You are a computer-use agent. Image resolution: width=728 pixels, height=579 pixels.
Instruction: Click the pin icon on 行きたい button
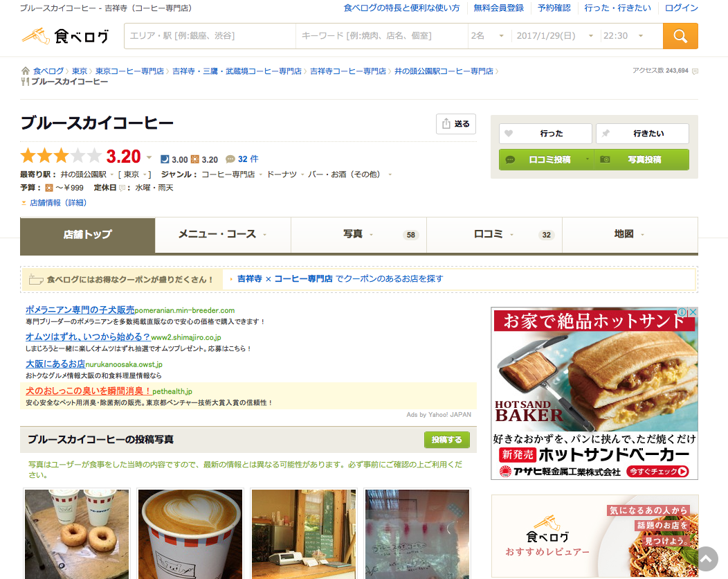pos(606,134)
